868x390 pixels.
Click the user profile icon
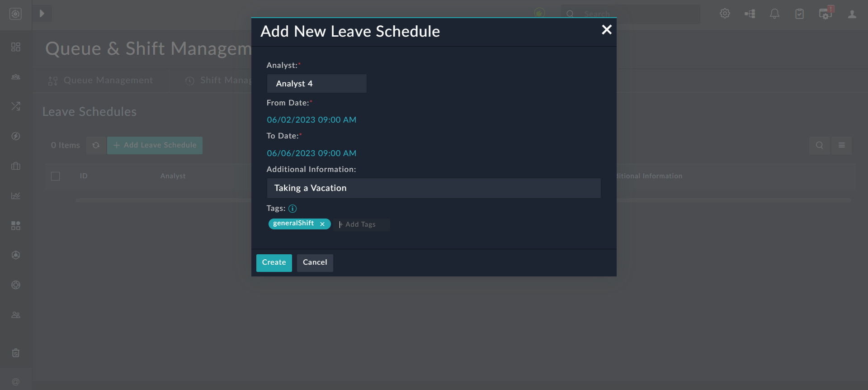[x=852, y=14]
